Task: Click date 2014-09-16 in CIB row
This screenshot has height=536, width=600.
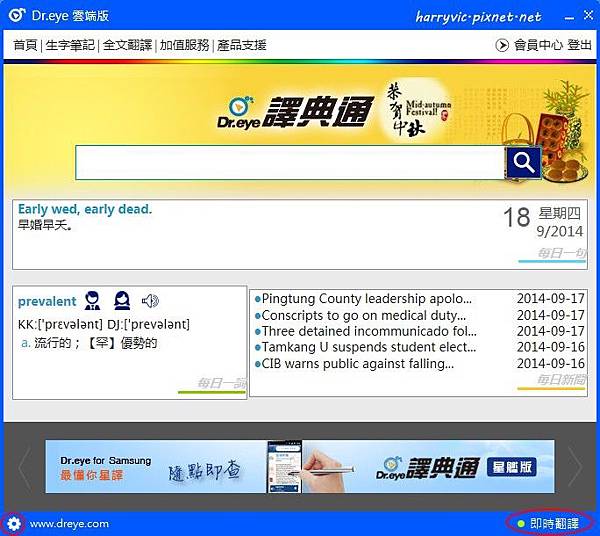Action: pyautogui.click(x=551, y=363)
